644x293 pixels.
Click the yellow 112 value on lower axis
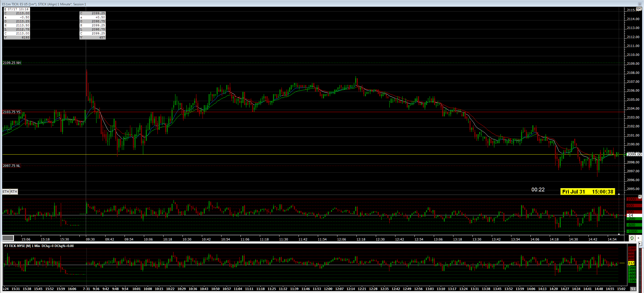tap(631, 263)
